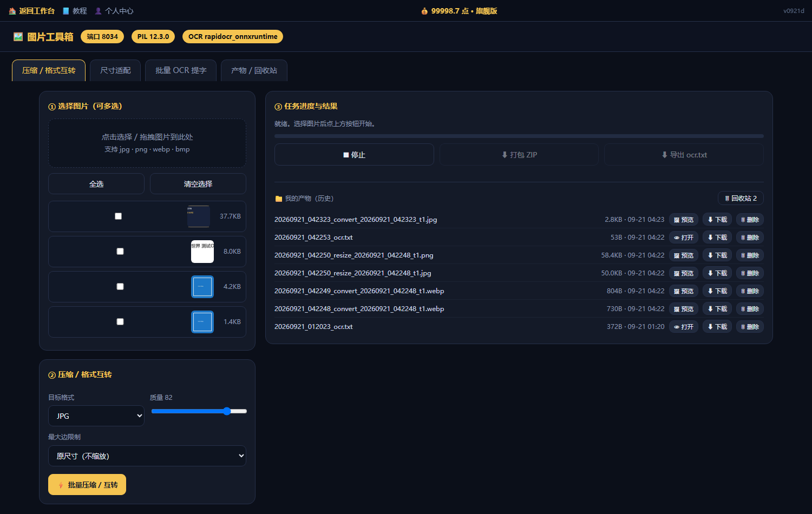The width and height of the screenshot is (812, 514).
Task: Click the image upload drop zone
Action: pyautogui.click(x=147, y=143)
